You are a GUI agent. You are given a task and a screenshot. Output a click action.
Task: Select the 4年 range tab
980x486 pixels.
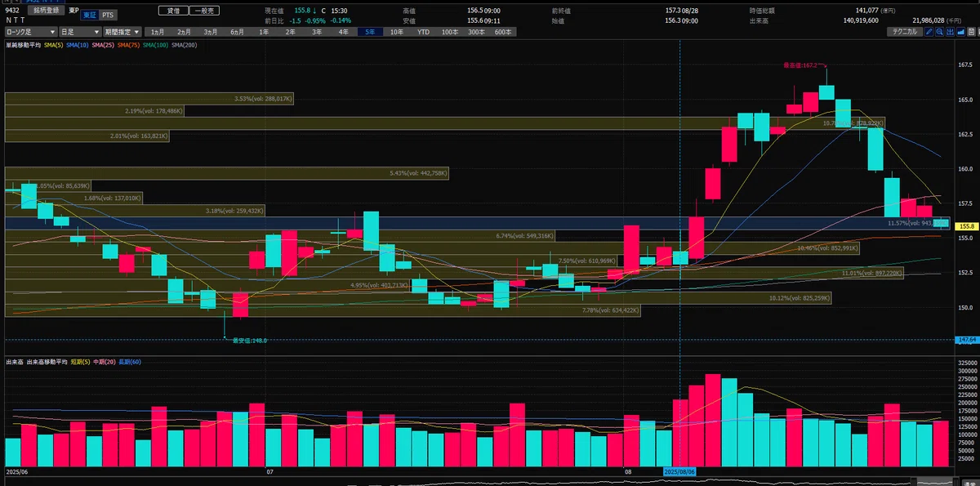pyautogui.click(x=344, y=32)
